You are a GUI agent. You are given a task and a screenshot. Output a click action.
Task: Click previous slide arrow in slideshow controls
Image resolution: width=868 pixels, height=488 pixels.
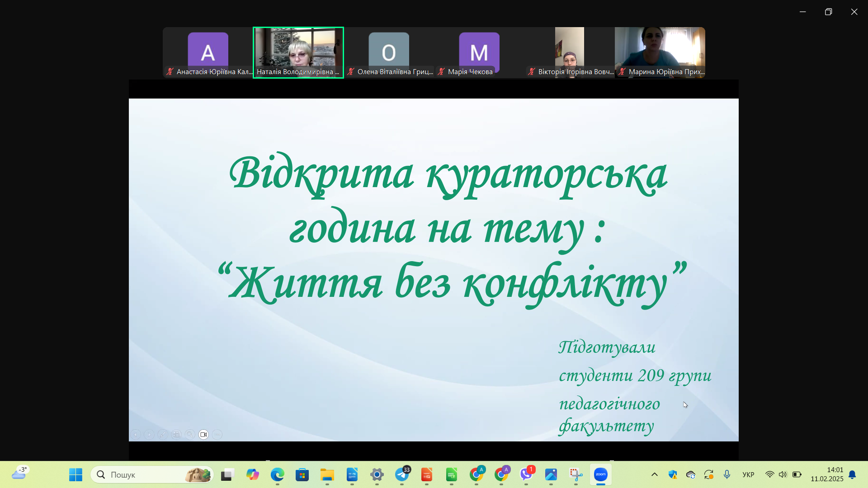[136, 435]
